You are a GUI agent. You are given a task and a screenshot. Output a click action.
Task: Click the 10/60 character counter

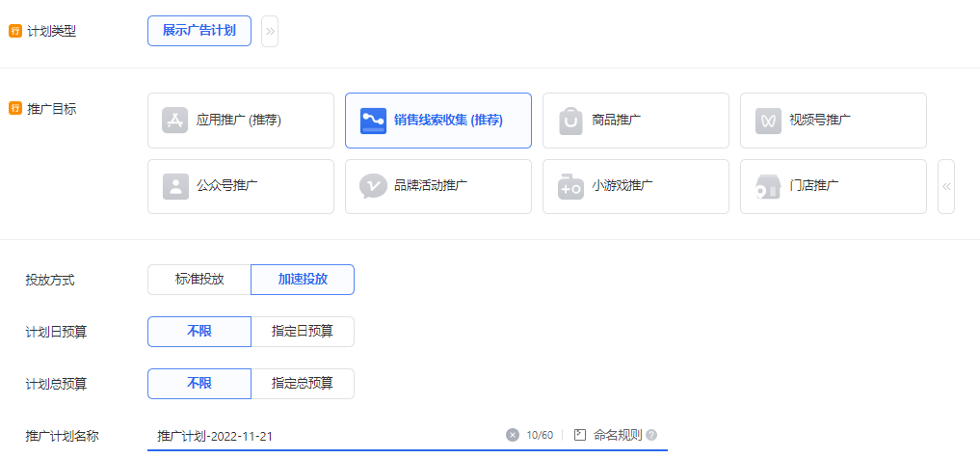point(540,435)
